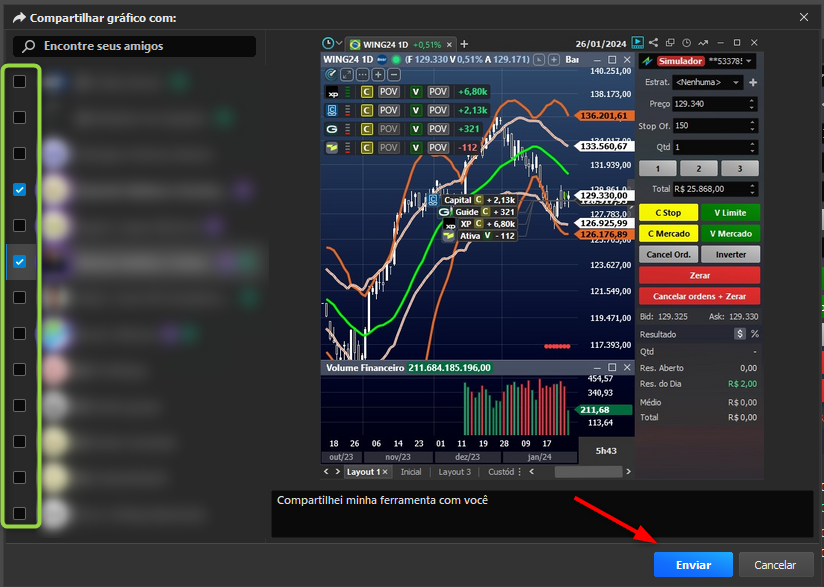Click the three-dots options icon on chart toolbar

pos(363,75)
